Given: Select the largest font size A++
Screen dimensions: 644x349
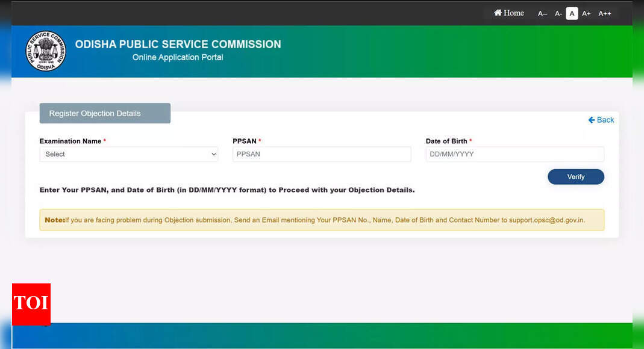Looking at the screenshot, I should [604, 14].
